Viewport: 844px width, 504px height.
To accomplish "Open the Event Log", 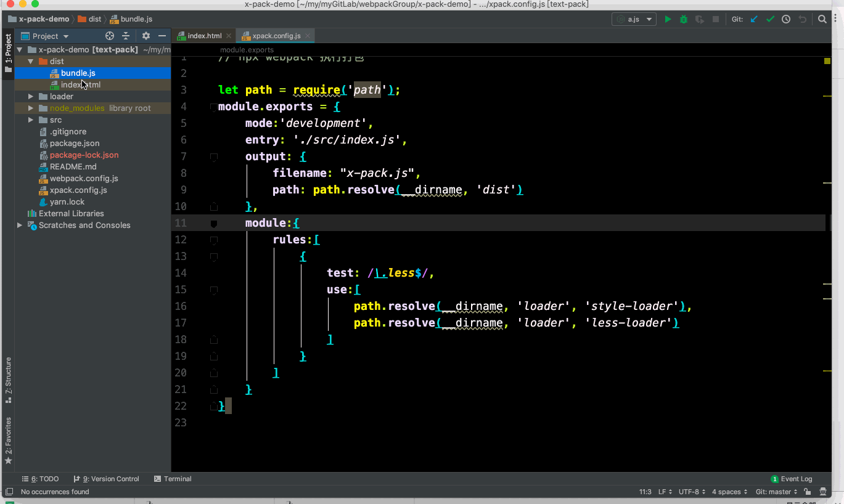I will [x=792, y=479].
